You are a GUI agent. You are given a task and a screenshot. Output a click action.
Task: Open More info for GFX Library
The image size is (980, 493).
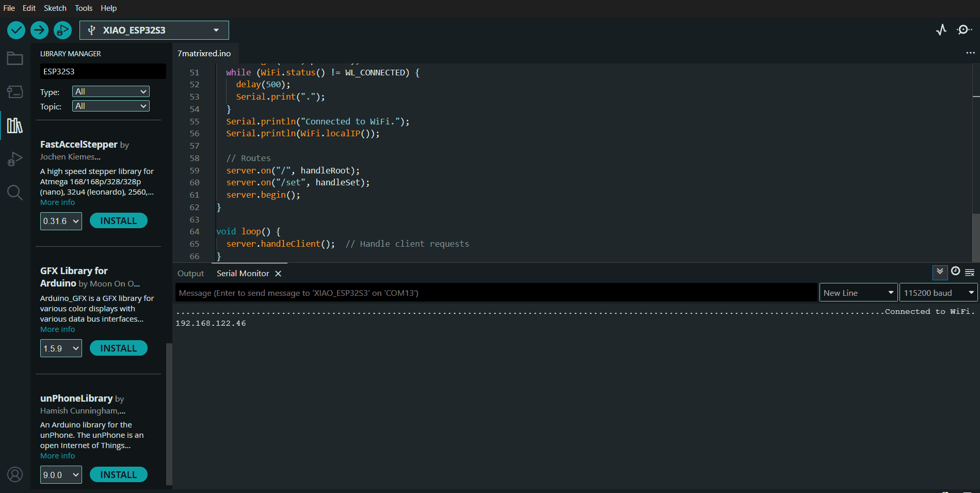(x=58, y=329)
